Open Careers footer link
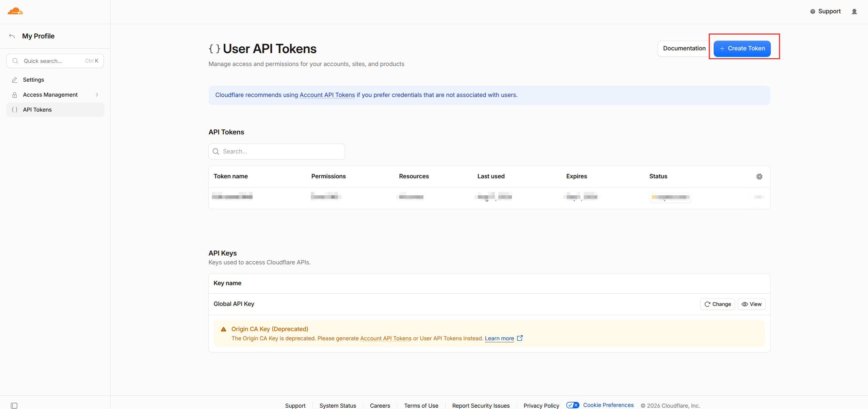The height and width of the screenshot is (409, 868). point(380,405)
